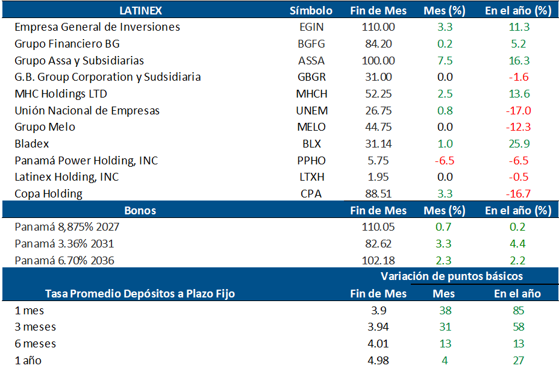This screenshot has height=392, width=559.
Task: Click the MHCH symbol cell
Action: click(311, 94)
